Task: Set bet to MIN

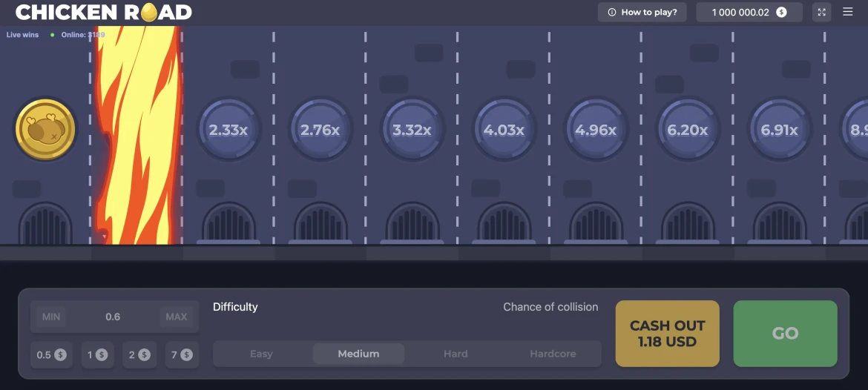Action: [51, 317]
